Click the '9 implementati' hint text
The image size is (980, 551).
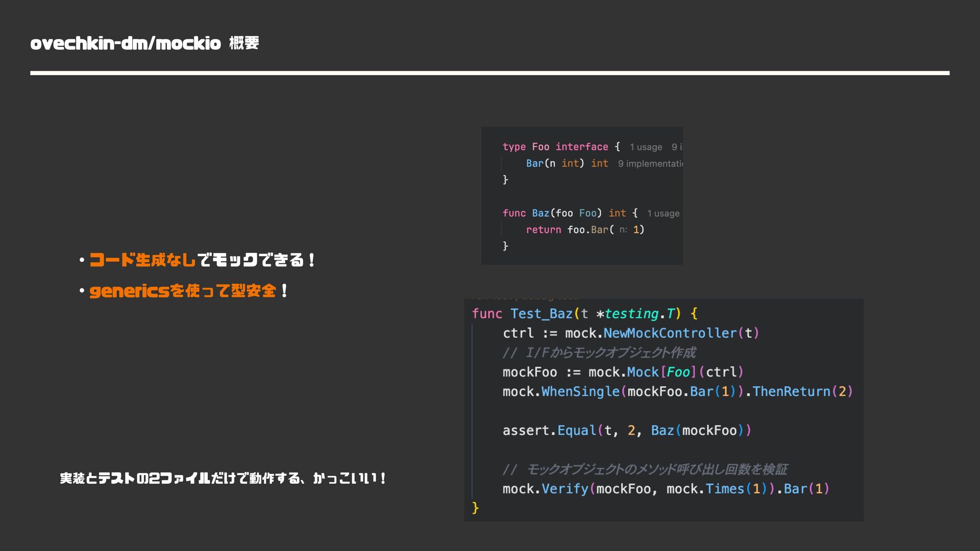(650, 164)
